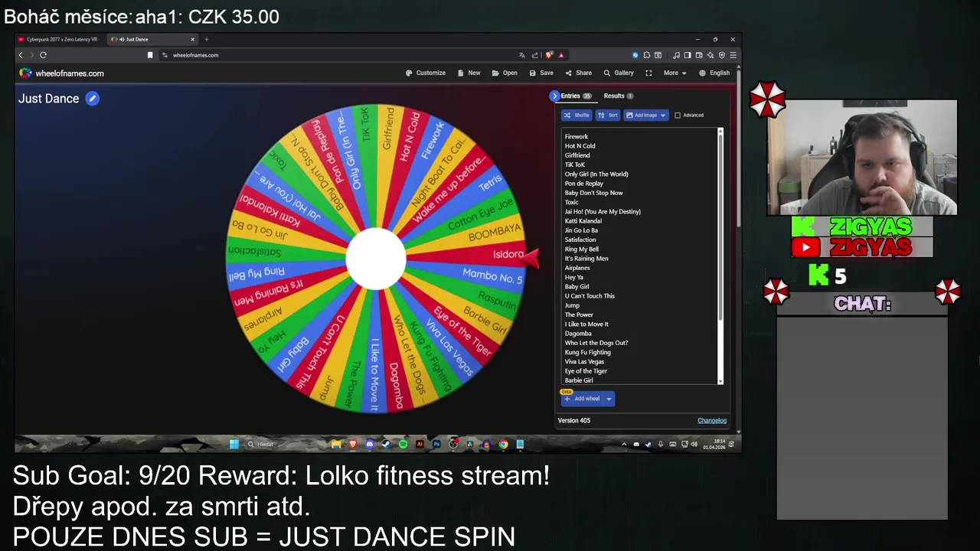Open File Explorer from the taskbar
This screenshot has width=980, height=551.
click(x=336, y=444)
